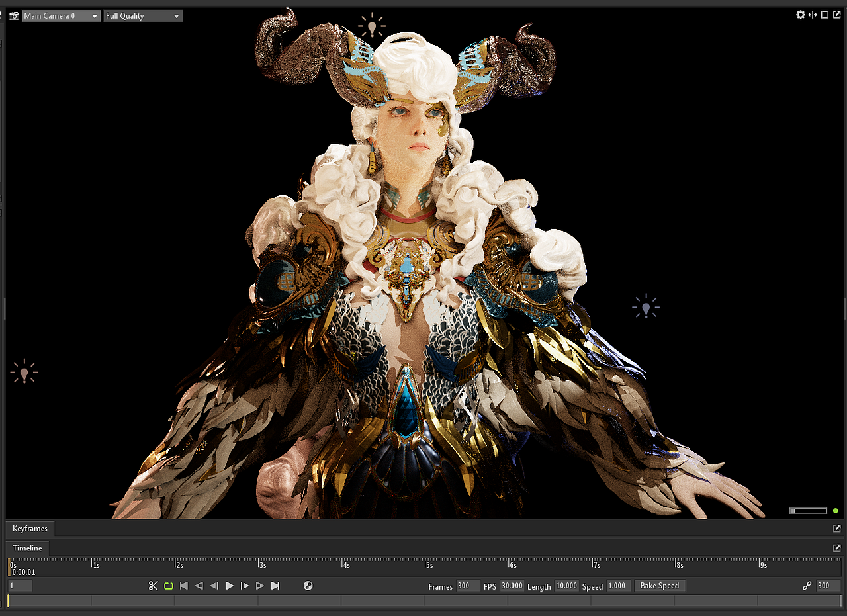The height and width of the screenshot is (616, 847).
Task: Click the FPS value field
Action: click(512, 586)
